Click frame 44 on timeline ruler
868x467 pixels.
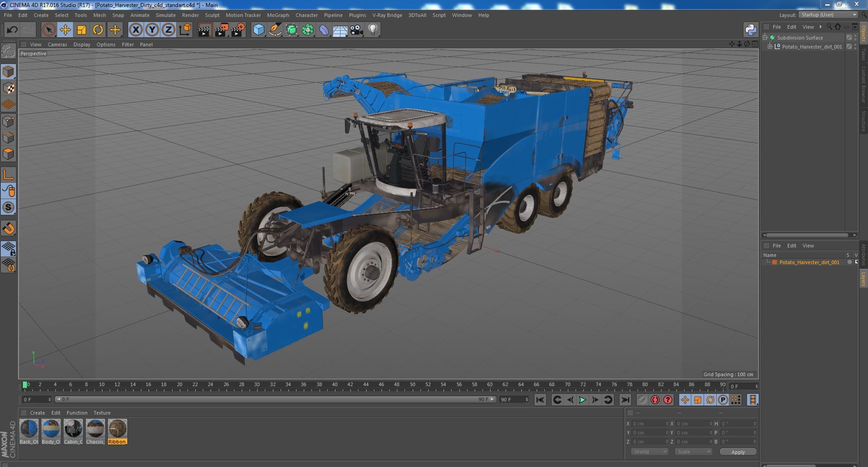365,385
